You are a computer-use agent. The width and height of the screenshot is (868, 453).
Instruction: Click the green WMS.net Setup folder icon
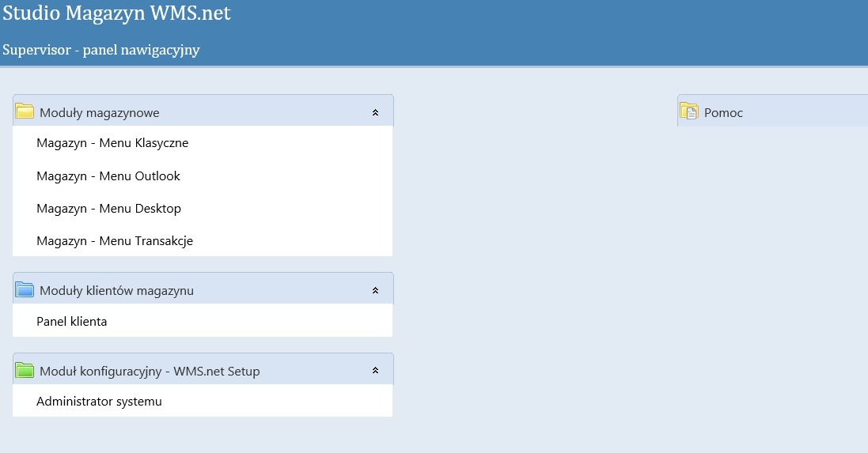click(25, 370)
